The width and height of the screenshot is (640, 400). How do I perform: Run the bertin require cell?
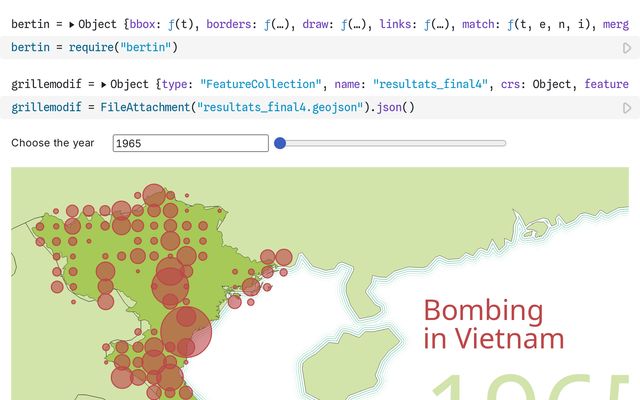627,48
